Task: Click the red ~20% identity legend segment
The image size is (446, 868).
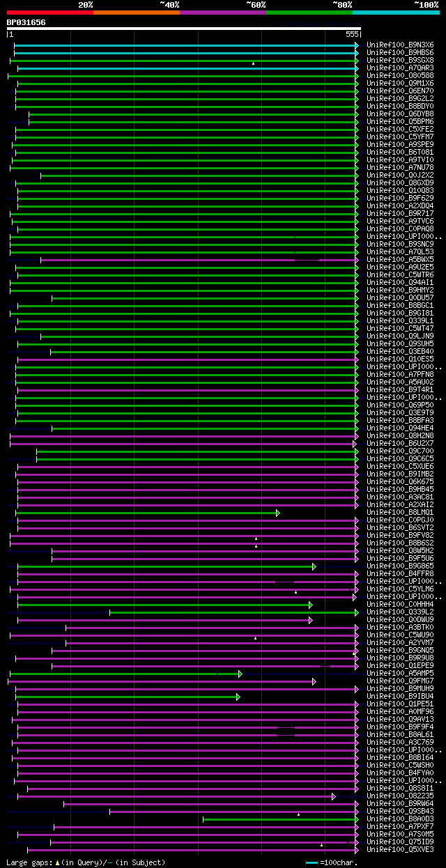Action: point(49,13)
